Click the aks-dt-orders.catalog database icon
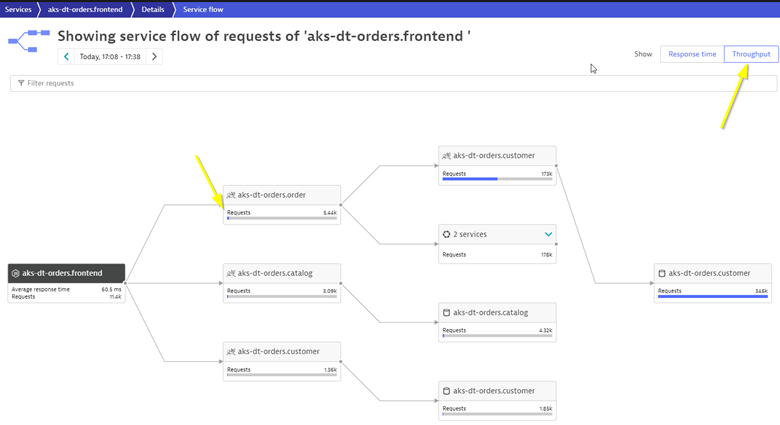Viewport: 780px width, 425px height. coord(446,313)
